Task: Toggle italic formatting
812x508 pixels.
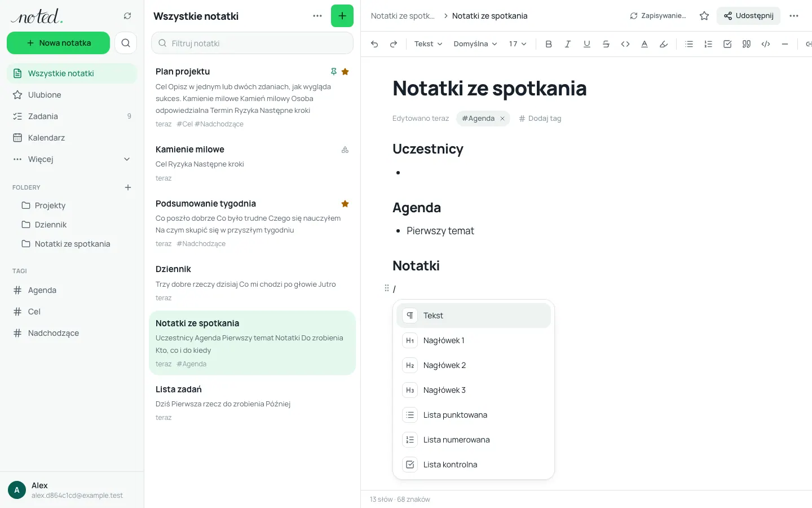Action: pyautogui.click(x=568, y=44)
